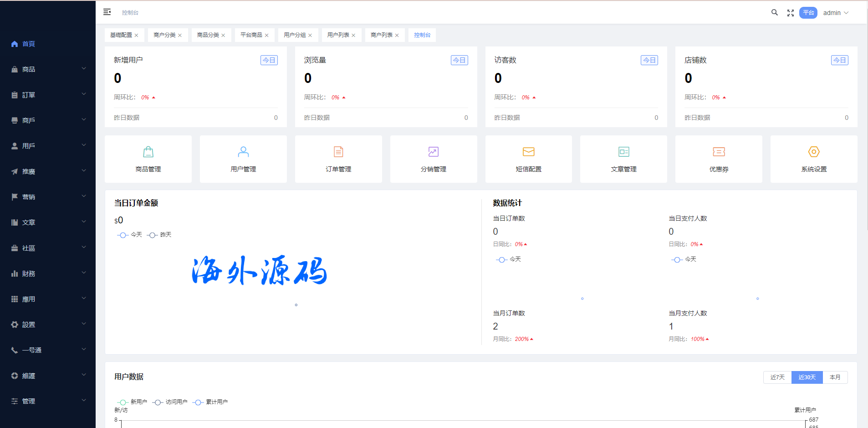Toggle 累计用户 legend in user data chart
The image size is (868, 428).
coord(210,402)
